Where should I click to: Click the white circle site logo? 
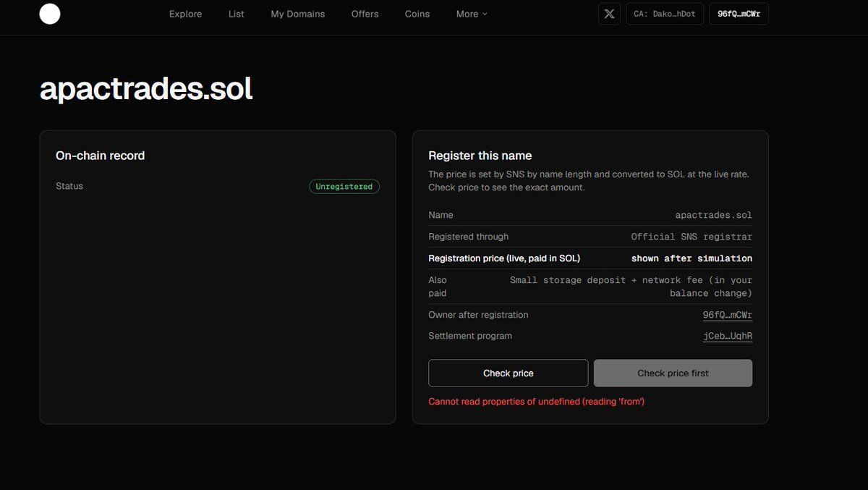(x=50, y=14)
